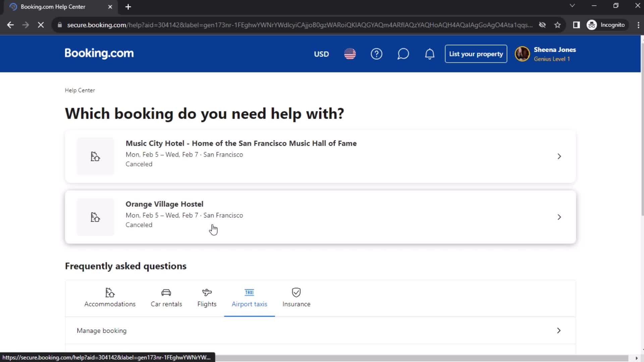Click the address bar URL field
The image size is (644, 362).
[x=299, y=25]
